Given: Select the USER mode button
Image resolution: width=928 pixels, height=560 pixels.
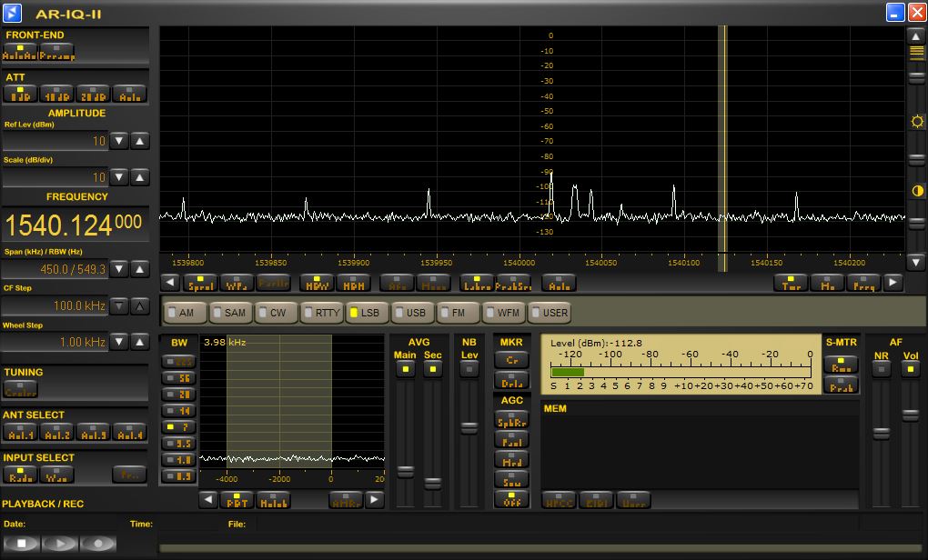Looking at the screenshot, I should (x=550, y=313).
